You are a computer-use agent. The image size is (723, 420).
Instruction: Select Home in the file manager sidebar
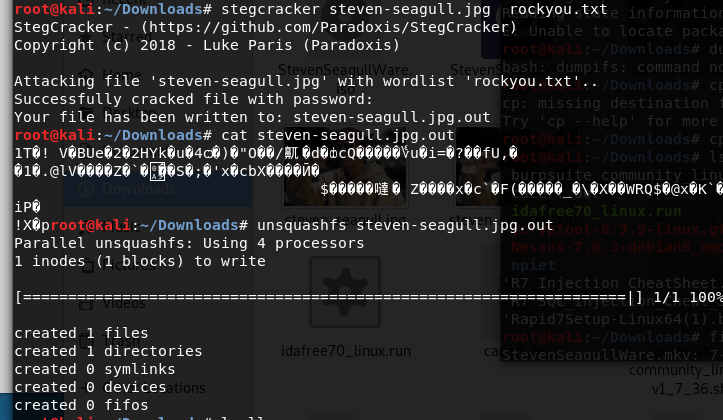122,74
